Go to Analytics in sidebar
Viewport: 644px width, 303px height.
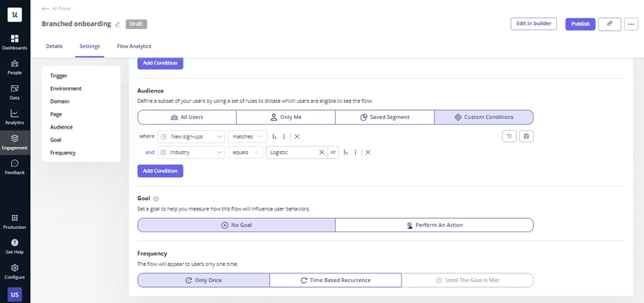click(x=14, y=117)
